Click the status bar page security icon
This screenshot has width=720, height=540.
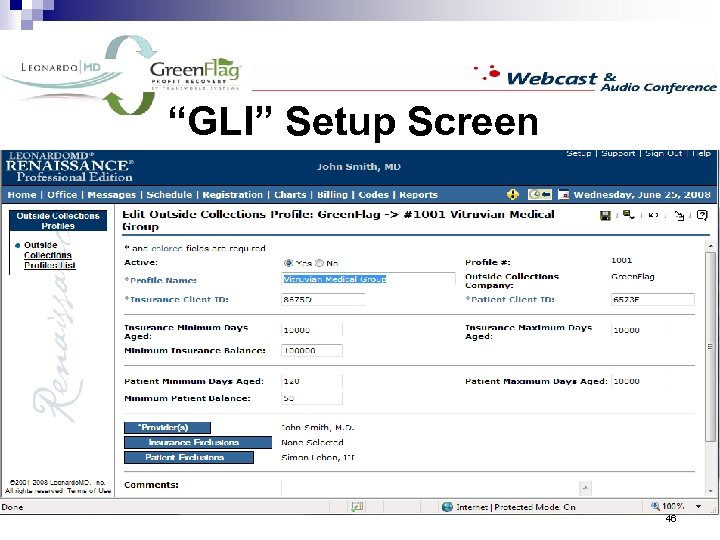[357, 507]
